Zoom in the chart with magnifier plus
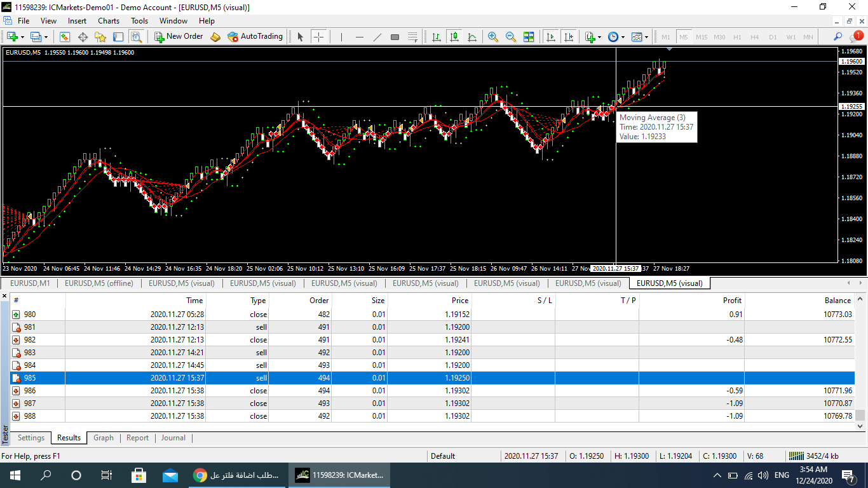This screenshot has width=868, height=488. click(493, 37)
